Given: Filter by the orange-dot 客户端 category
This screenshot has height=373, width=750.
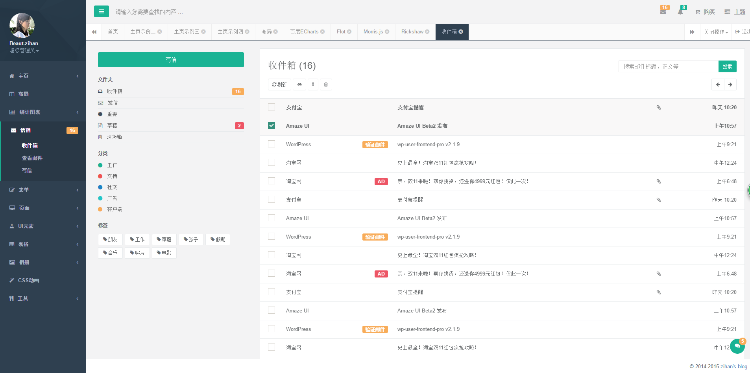Looking at the screenshot, I should [x=110, y=209].
